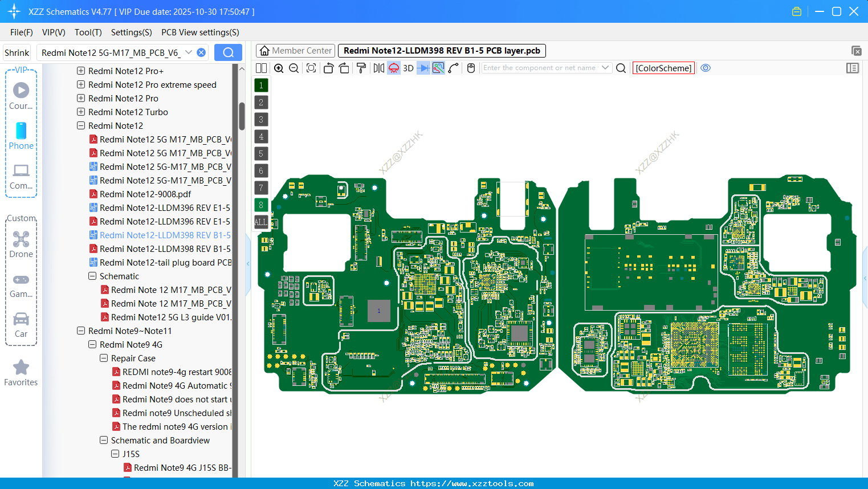Open the Tool menu
The width and height of the screenshot is (868, 489).
(x=88, y=32)
